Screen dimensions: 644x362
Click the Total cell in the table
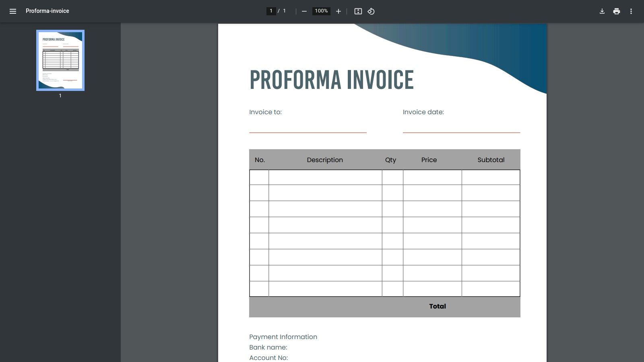[x=437, y=306]
